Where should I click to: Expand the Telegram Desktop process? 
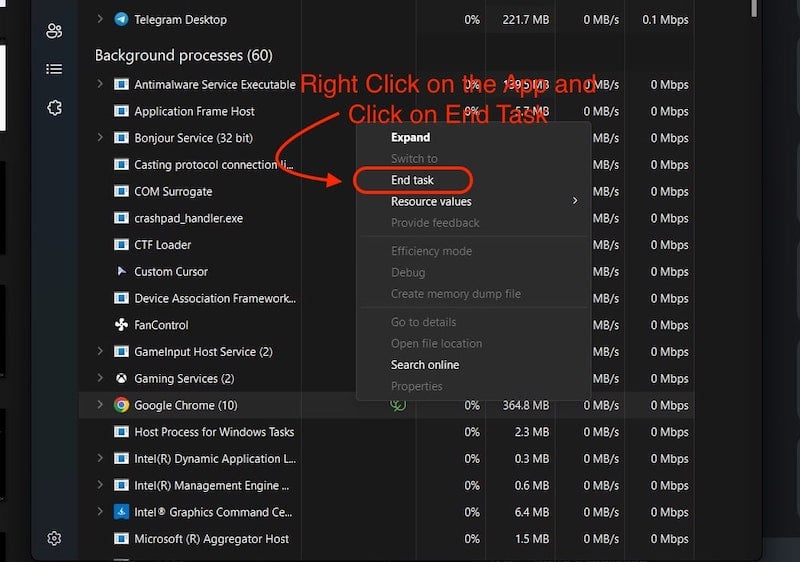100,19
